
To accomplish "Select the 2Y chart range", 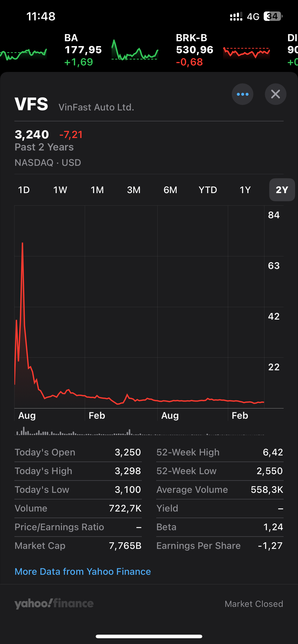I will pyautogui.click(x=282, y=190).
